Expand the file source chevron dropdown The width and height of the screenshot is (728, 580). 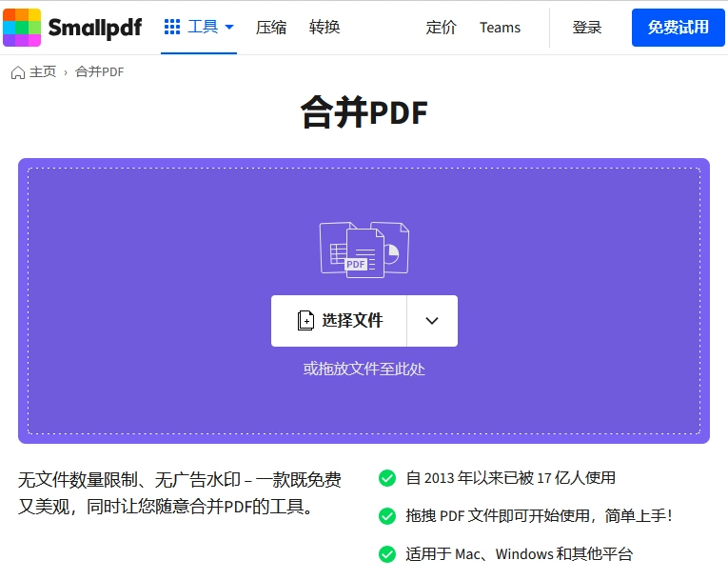[x=432, y=321]
